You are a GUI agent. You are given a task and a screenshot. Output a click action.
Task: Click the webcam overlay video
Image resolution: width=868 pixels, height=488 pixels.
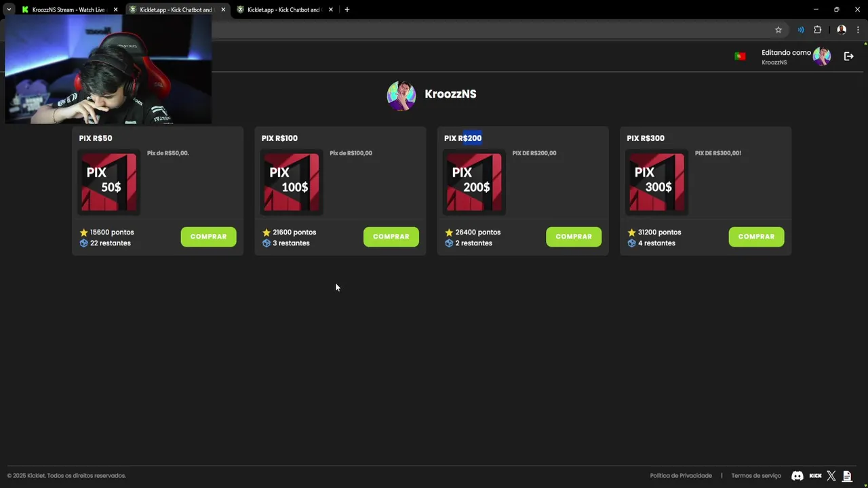(108, 69)
